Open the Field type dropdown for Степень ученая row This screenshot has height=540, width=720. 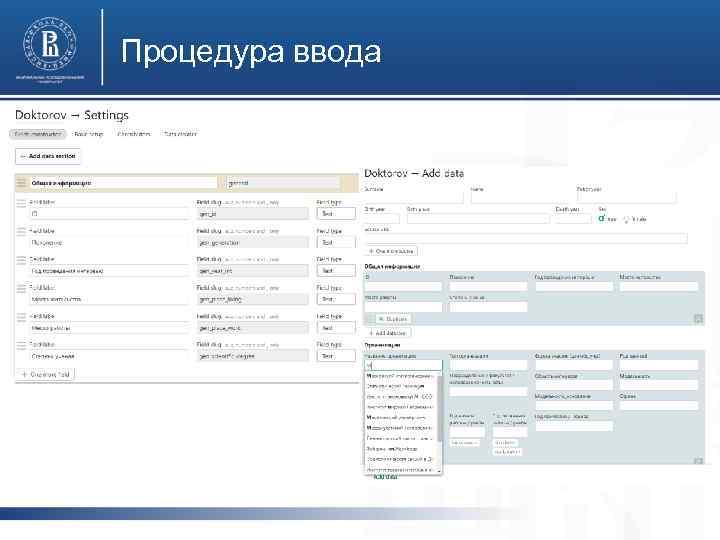[336, 356]
